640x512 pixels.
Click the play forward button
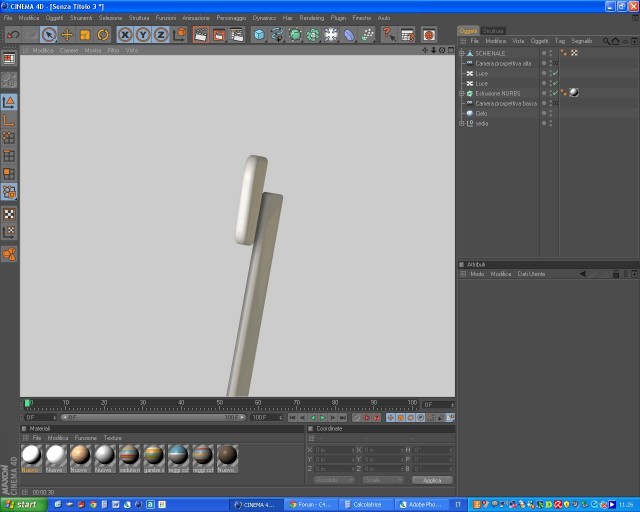[x=323, y=418]
